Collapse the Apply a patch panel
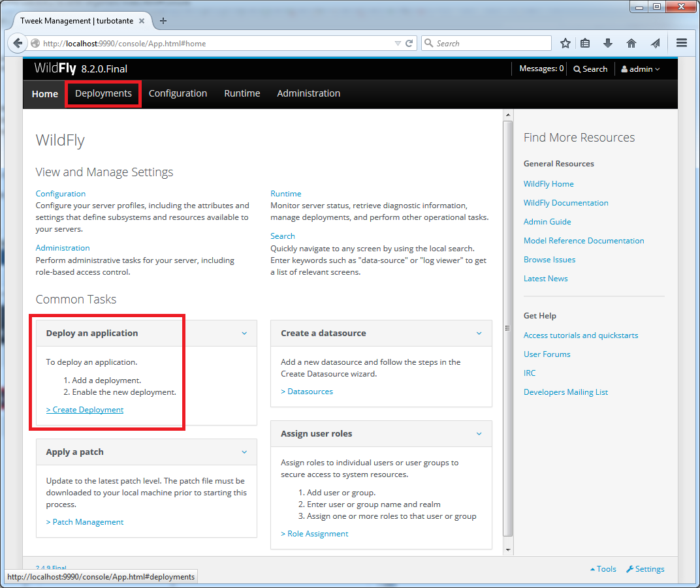This screenshot has height=588, width=700. coord(244,452)
